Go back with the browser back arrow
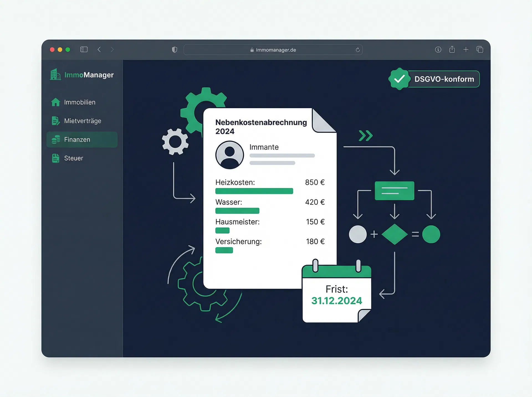This screenshot has width=532, height=397. click(x=99, y=50)
